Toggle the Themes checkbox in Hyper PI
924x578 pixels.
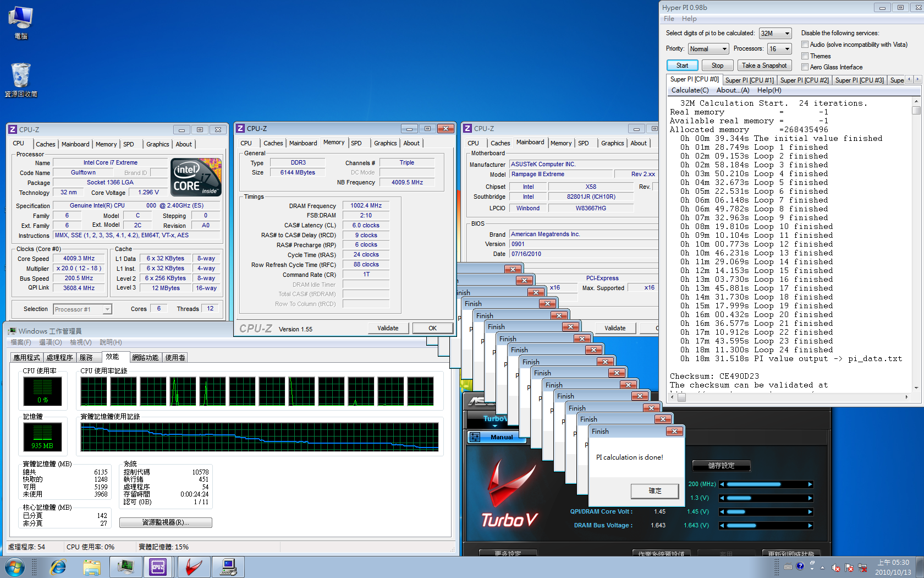tap(805, 56)
